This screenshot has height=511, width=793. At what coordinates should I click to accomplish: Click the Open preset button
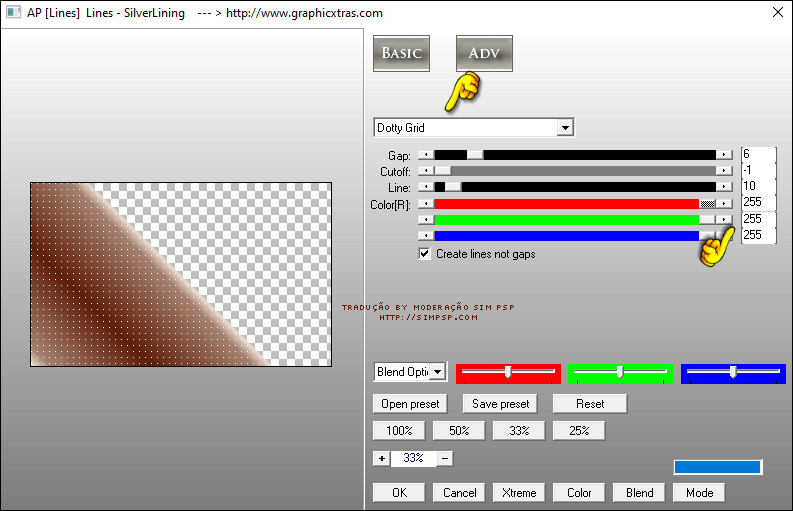[410, 404]
